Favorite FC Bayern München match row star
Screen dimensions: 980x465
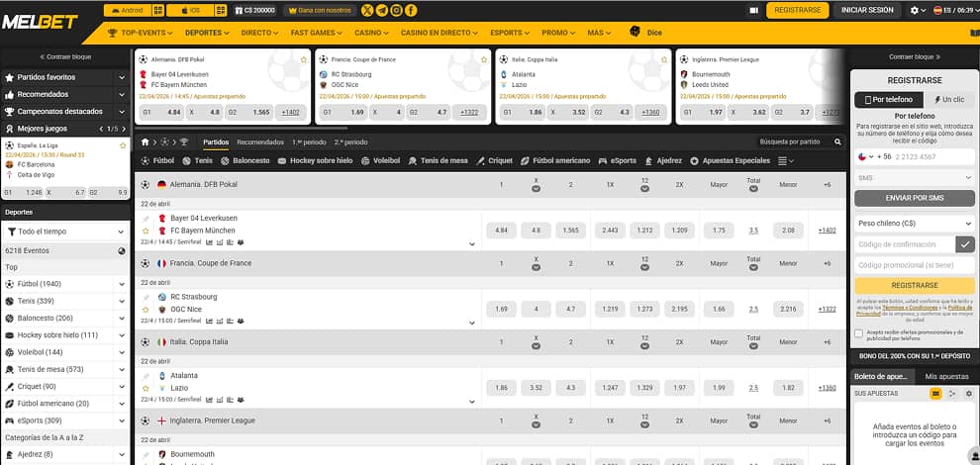146,231
